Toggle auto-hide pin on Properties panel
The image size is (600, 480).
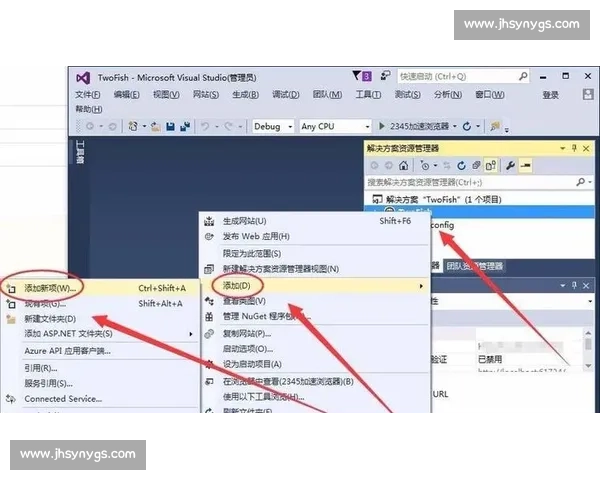[x=574, y=286]
